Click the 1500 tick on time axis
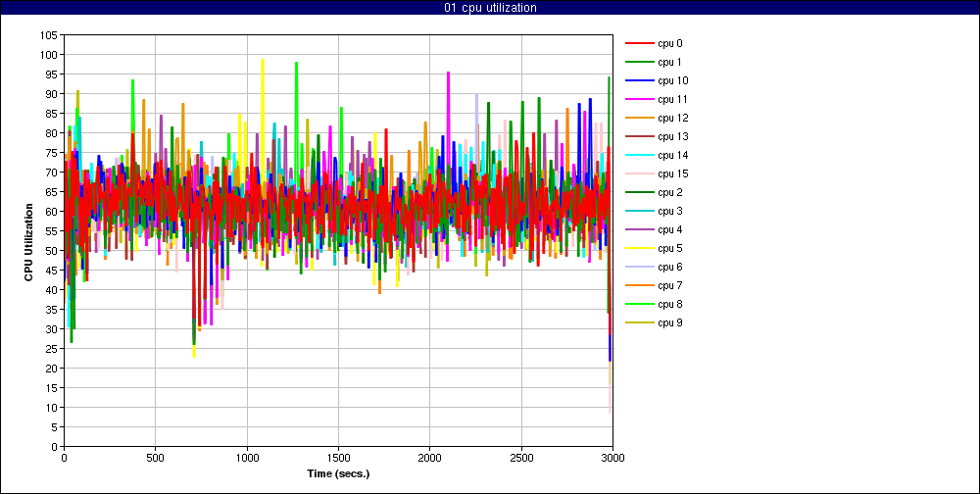The width and height of the screenshot is (980, 494). pos(338,458)
